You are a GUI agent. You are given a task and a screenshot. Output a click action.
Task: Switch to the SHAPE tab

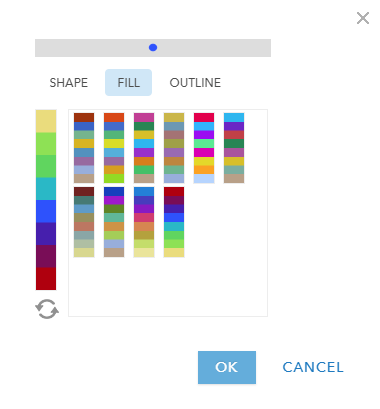point(69,83)
